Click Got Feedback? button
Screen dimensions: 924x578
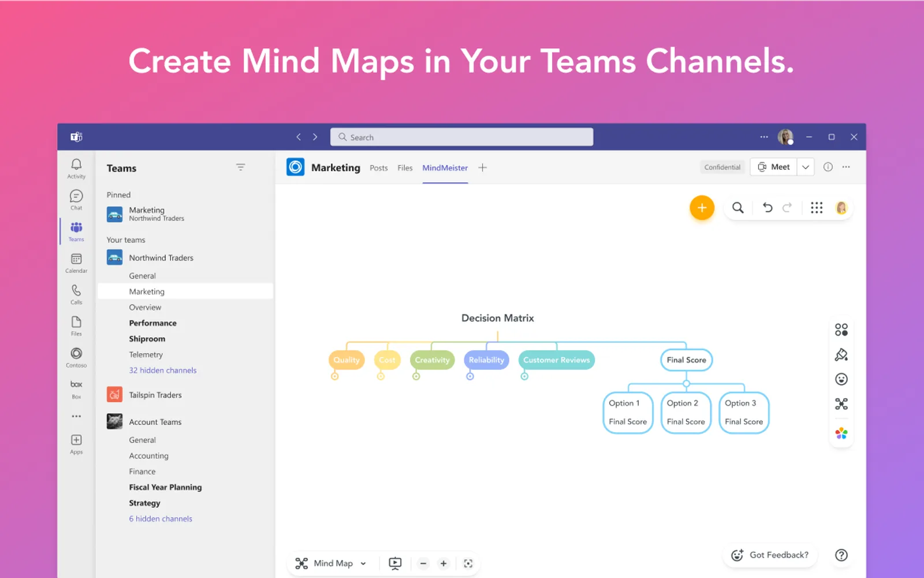[770, 555]
